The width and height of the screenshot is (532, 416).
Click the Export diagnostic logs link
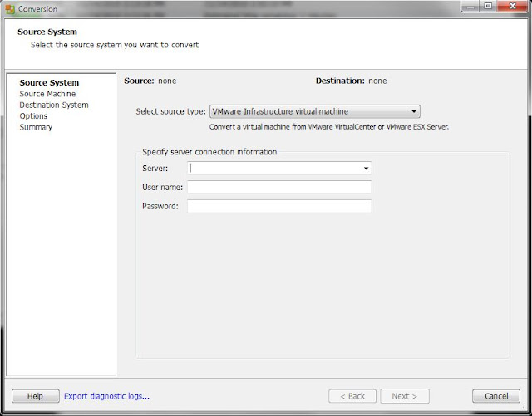point(106,396)
